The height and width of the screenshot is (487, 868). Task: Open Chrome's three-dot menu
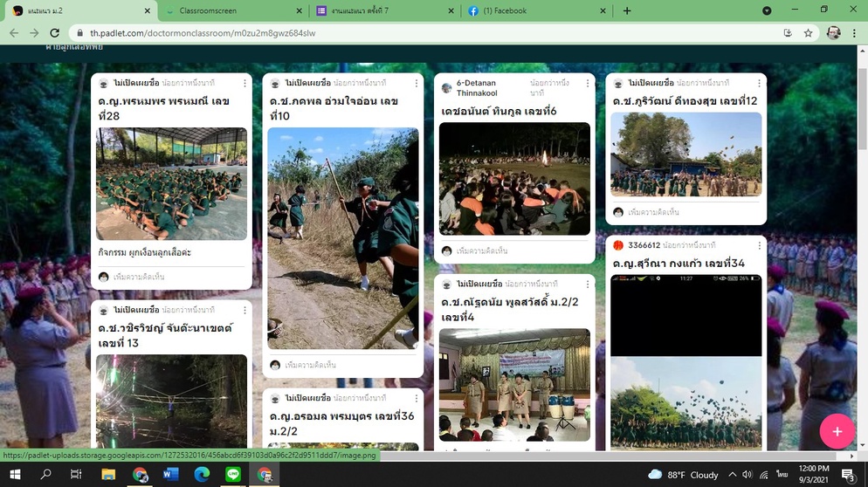[x=854, y=33]
